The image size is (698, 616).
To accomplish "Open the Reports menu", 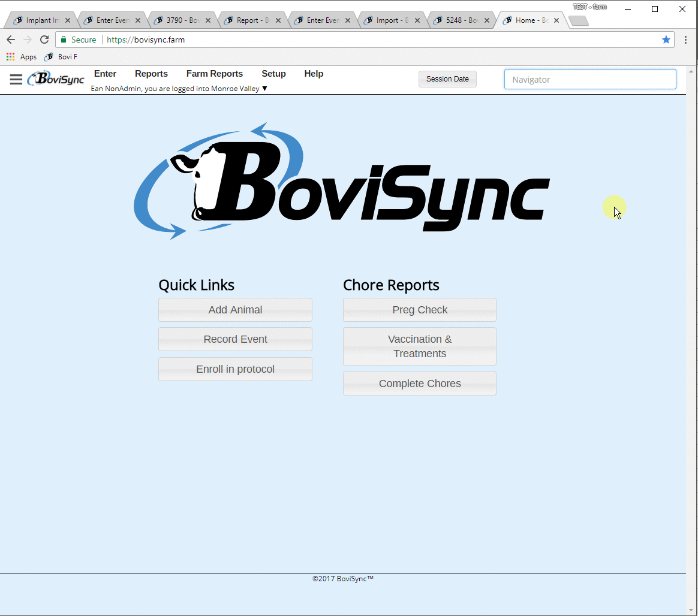I will (x=151, y=74).
